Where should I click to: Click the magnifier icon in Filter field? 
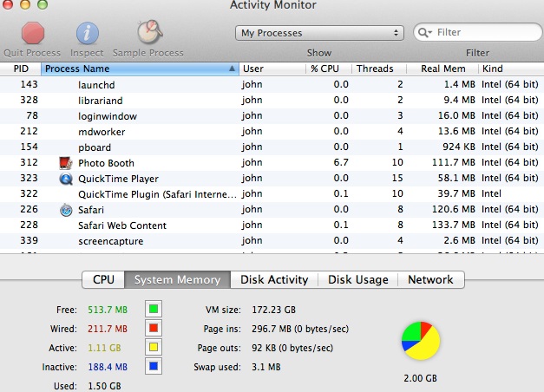pyautogui.click(x=424, y=33)
